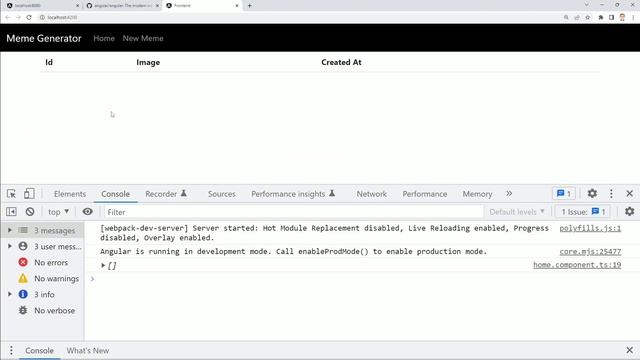Screen dimensions: 640x360
Task: Open console settings gear beside issues
Action: pos(629,211)
